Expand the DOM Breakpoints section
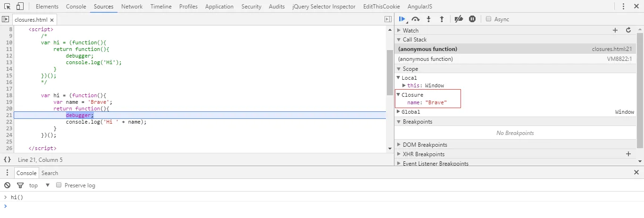Viewport: 644px width, 218px height. (x=399, y=145)
